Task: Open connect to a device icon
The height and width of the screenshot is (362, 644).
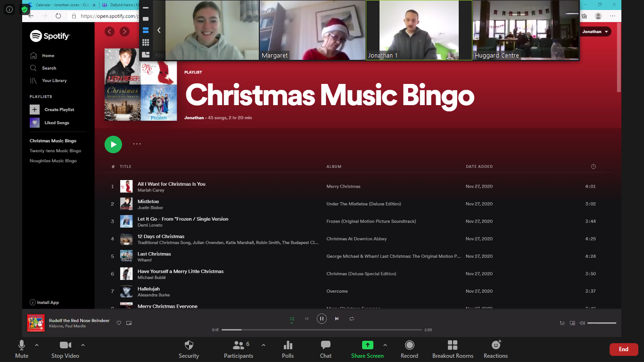Action: point(572,323)
